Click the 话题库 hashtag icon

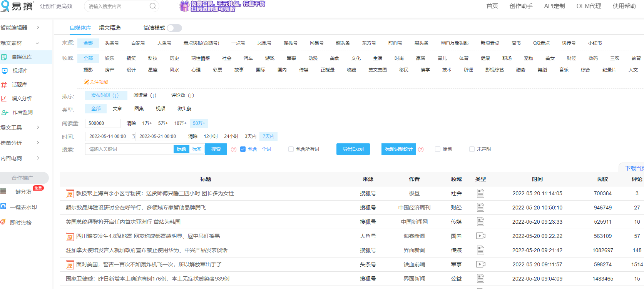point(4,85)
